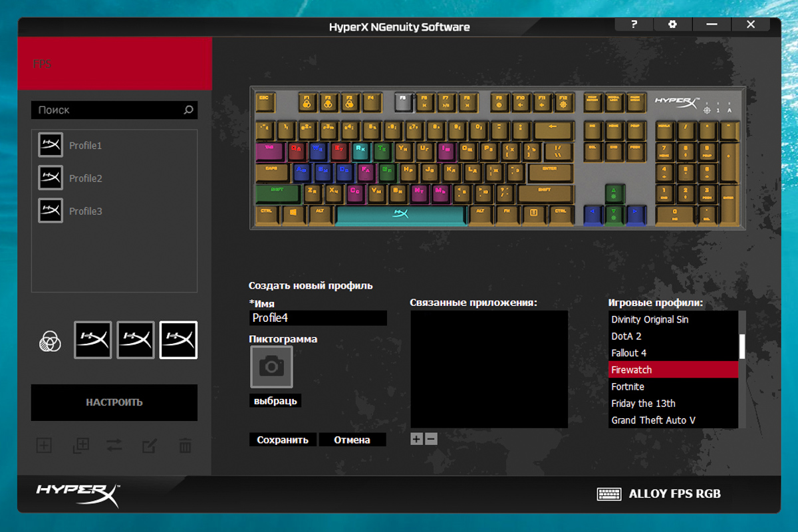Image resolution: width=798 pixels, height=532 pixels.
Task: Click the grey F5 key on keyboard
Action: pyautogui.click(x=404, y=101)
